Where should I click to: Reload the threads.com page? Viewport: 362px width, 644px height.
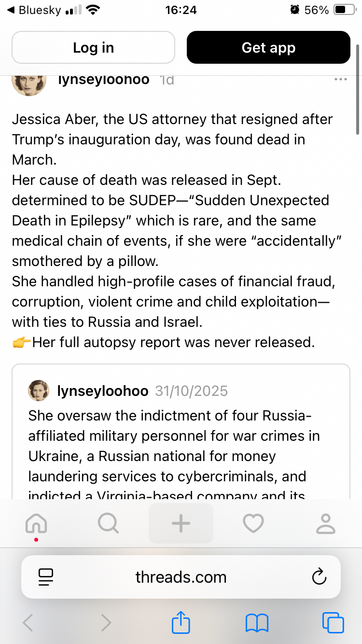pyautogui.click(x=319, y=577)
